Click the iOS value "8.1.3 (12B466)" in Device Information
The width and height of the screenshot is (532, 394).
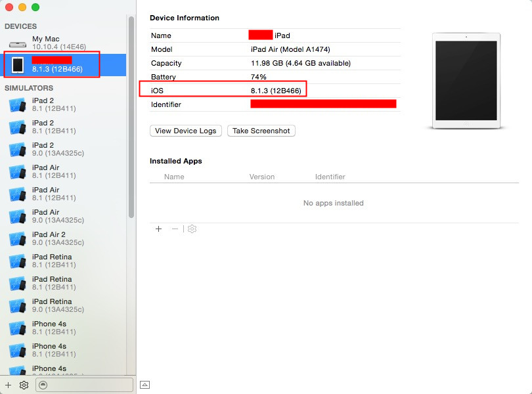(276, 91)
